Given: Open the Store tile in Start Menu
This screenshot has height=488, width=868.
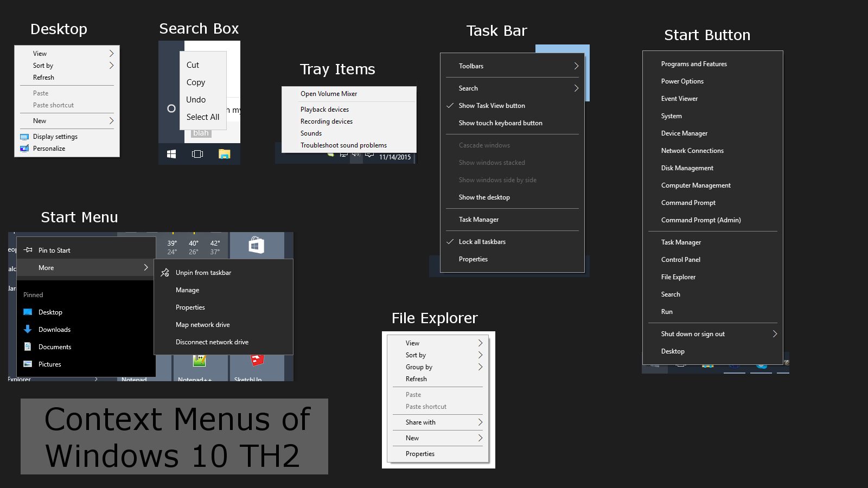Looking at the screenshot, I should tap(257, 246).
